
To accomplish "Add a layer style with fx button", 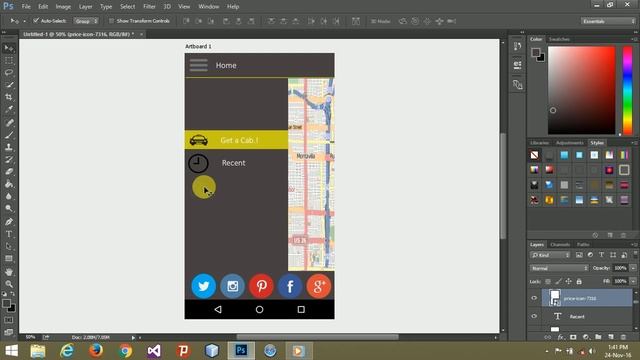I will pyautogui.click(x=561, y=337).
